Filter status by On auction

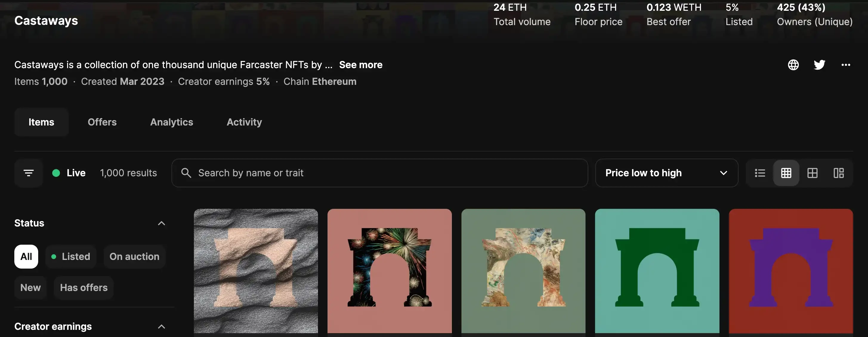134,256
